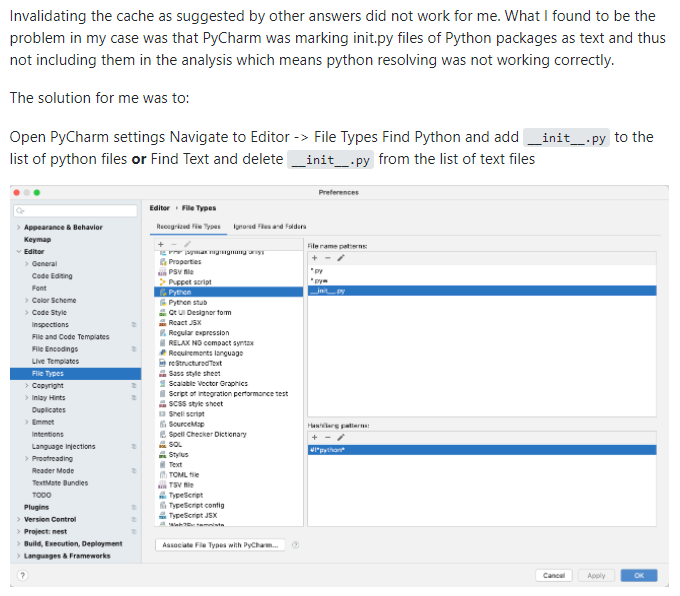Viewport: 680px width, 596px height.
Task: Select reStructuredText file type
Action: 229,363
